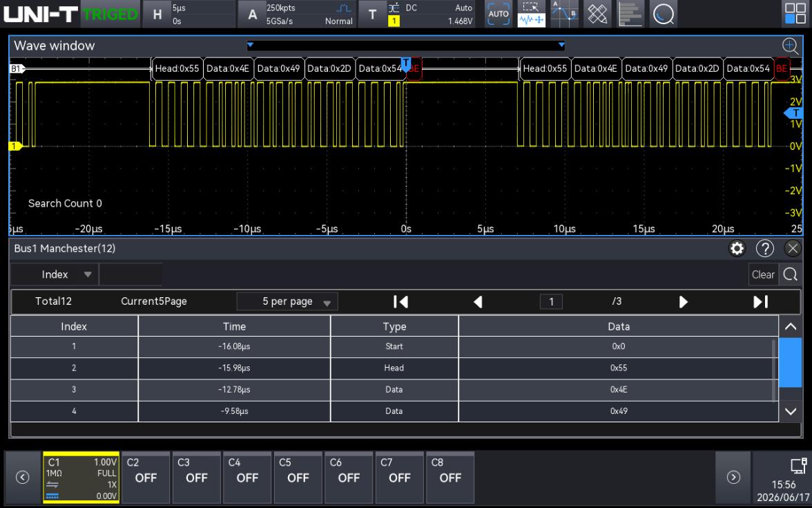This screenshot has width=812, height=508.
Task: Show previous channel group with left arrow
Action: pos(23,478)
